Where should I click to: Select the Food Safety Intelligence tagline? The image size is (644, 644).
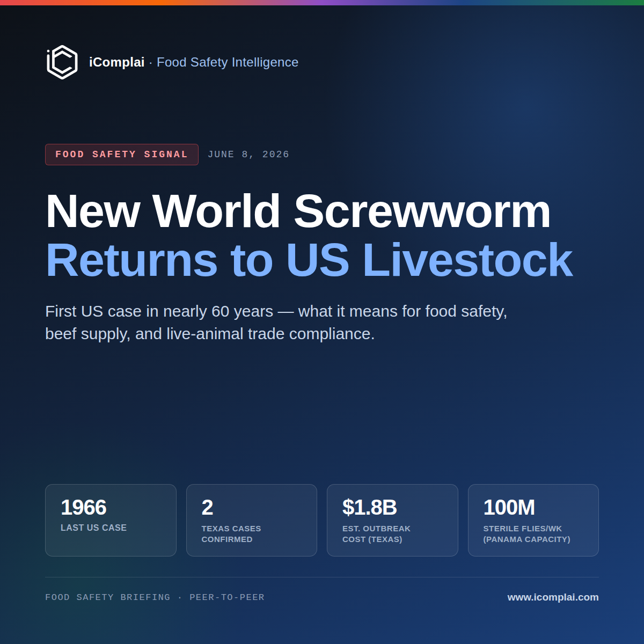tap(228, 62)
